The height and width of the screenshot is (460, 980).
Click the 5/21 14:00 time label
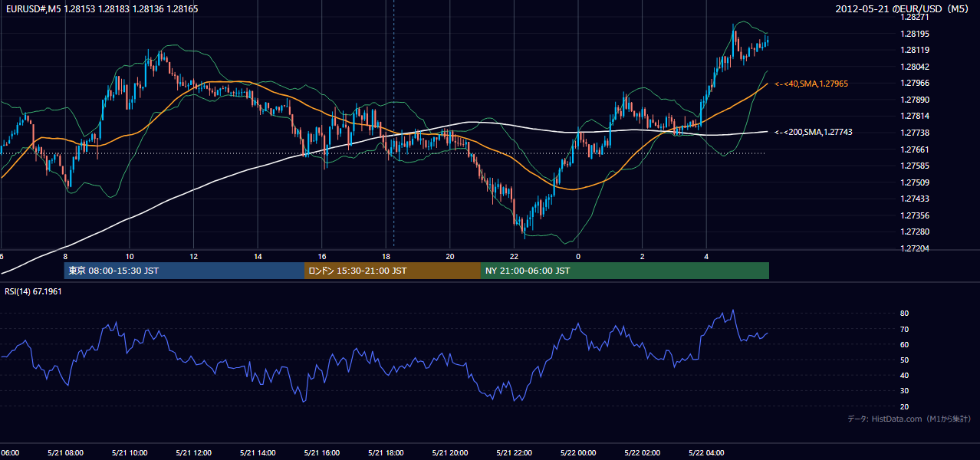(258, 453)
